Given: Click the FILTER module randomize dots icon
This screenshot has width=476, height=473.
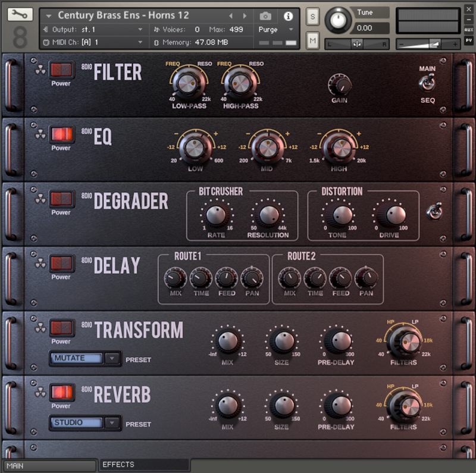Looking at the screenshot, I should coord(40,70).
